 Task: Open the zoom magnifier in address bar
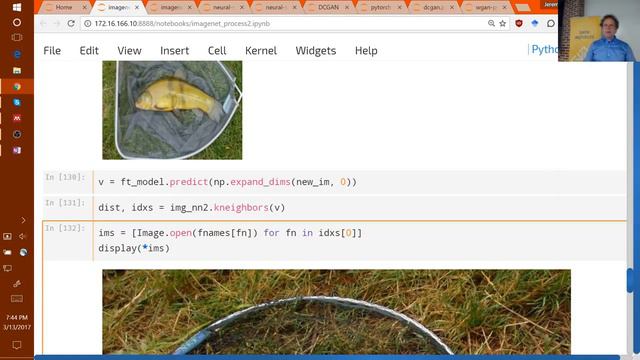tap(491, 24)
